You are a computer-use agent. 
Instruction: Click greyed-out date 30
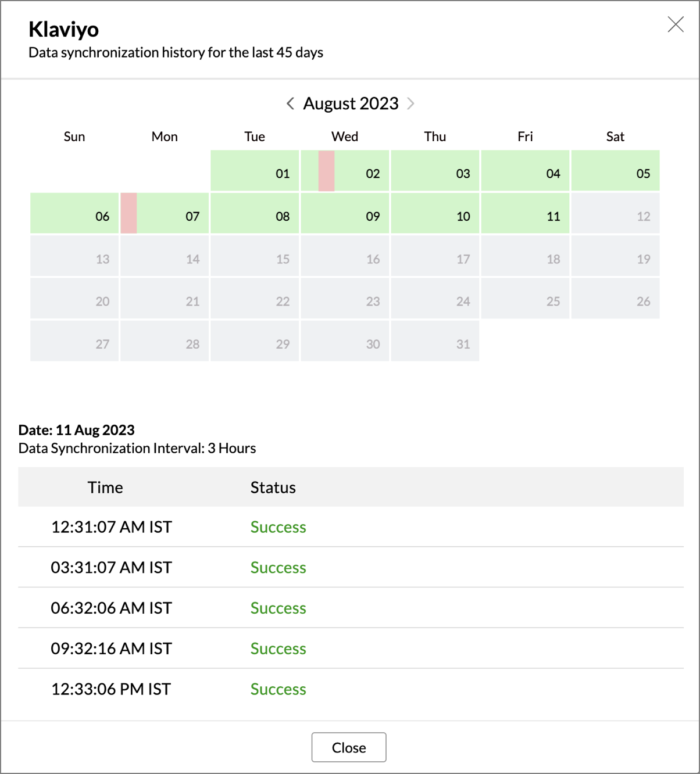[345, 341]
